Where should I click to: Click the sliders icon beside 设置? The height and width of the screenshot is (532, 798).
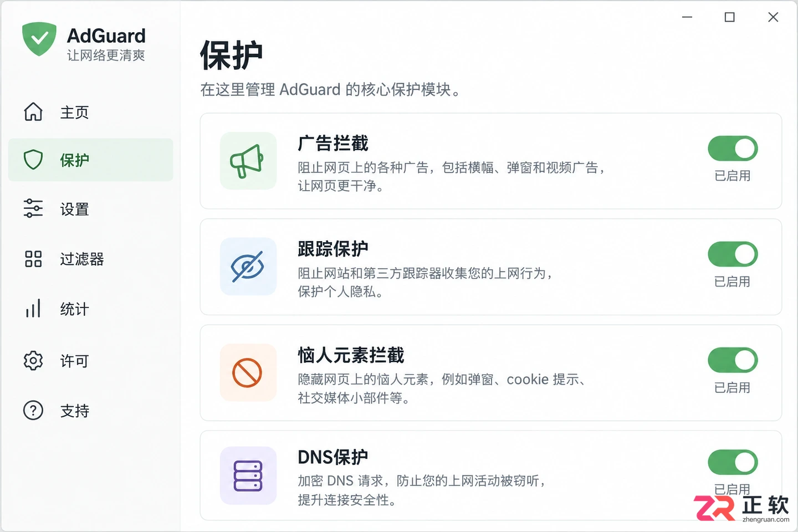coord(33,208)
